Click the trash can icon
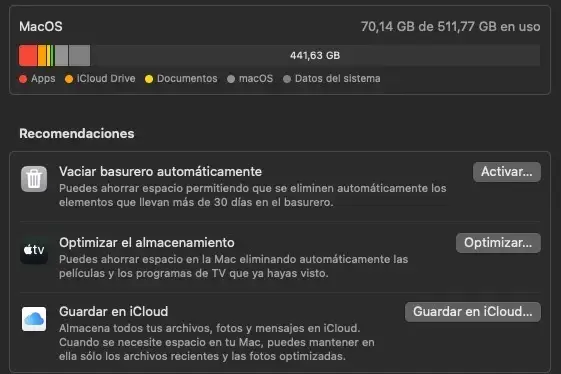561x374 pixels. [34, 179]
